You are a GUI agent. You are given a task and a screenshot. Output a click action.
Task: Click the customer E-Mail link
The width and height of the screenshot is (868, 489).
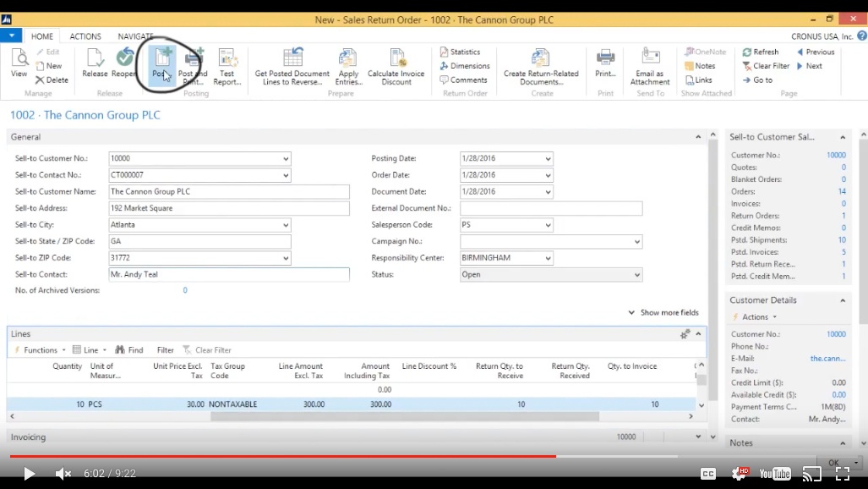pos(827,359)
